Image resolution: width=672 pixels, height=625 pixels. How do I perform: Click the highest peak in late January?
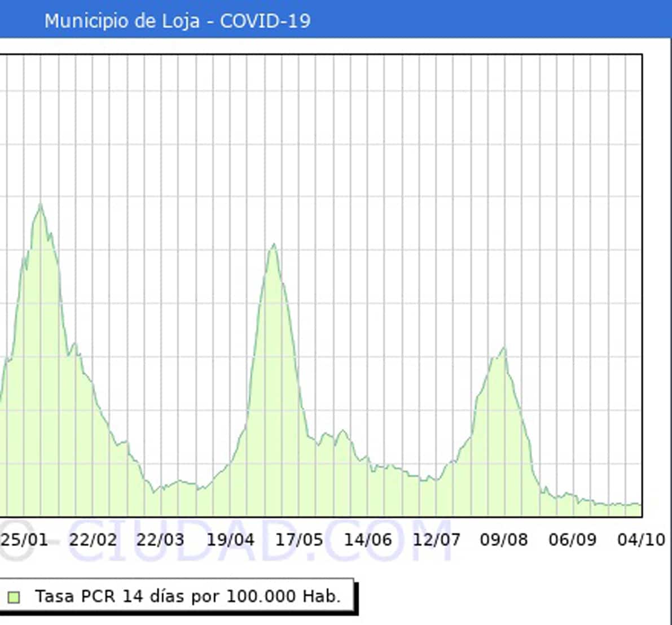[40, 204]
